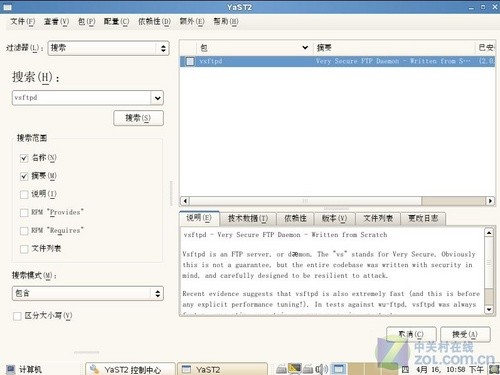Sort by the 包 column header
This screenshot has width=500, height=375.
click(x=255, y=48)
